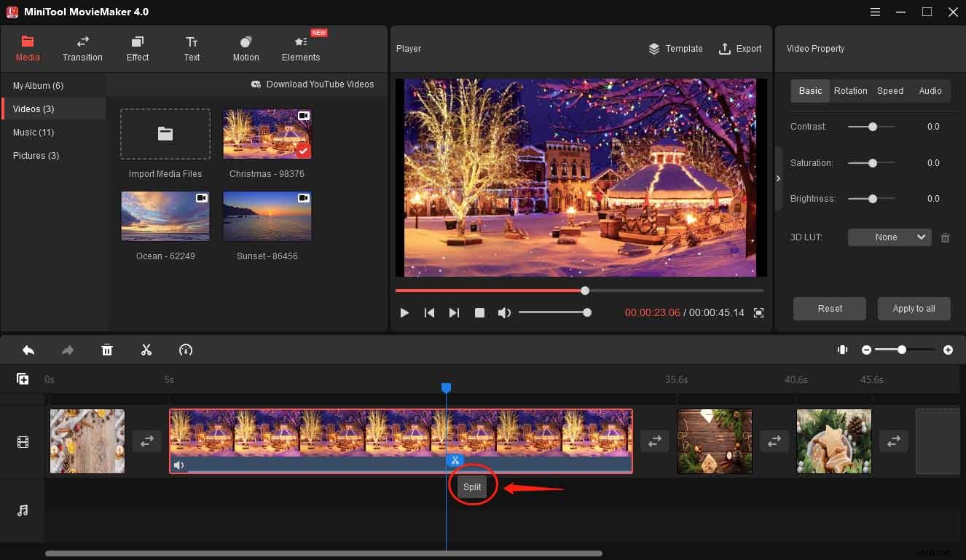
Task: Toggle fullscreen preview in the Player
Action: pyautogui.click(x=758, y=312)
